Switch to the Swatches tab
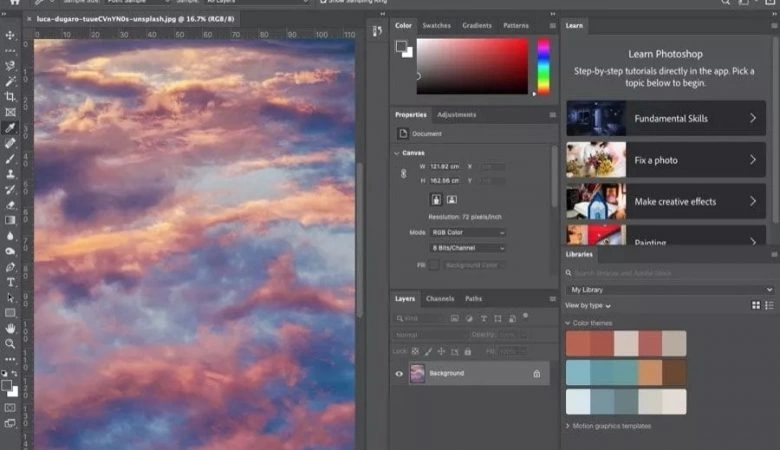 [x=436, y=25]
